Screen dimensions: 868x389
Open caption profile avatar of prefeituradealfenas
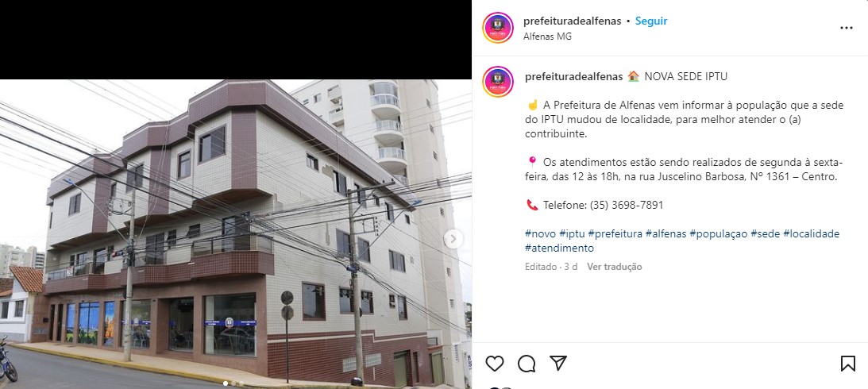pos(498,81)
